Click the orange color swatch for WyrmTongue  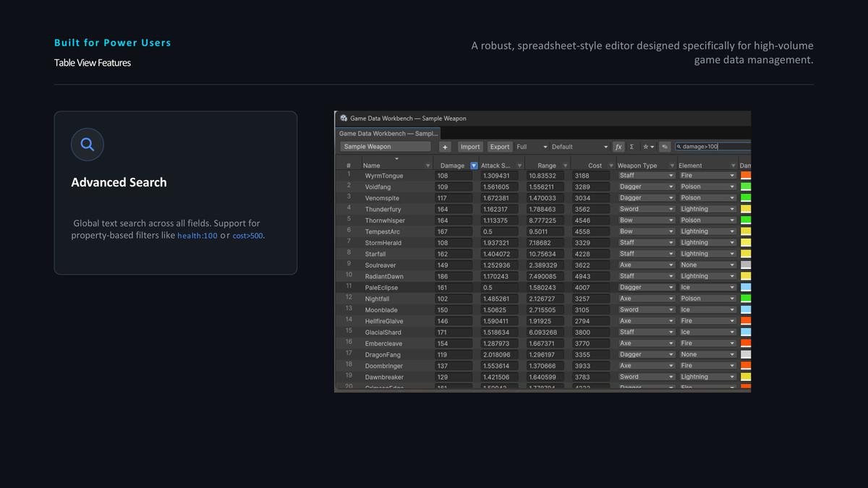(746, 176)
